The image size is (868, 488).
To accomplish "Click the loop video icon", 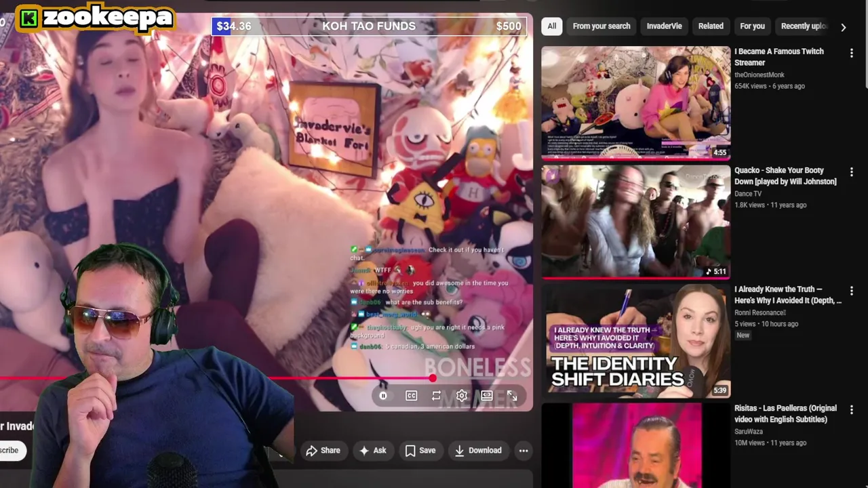I will pos(436,396).
